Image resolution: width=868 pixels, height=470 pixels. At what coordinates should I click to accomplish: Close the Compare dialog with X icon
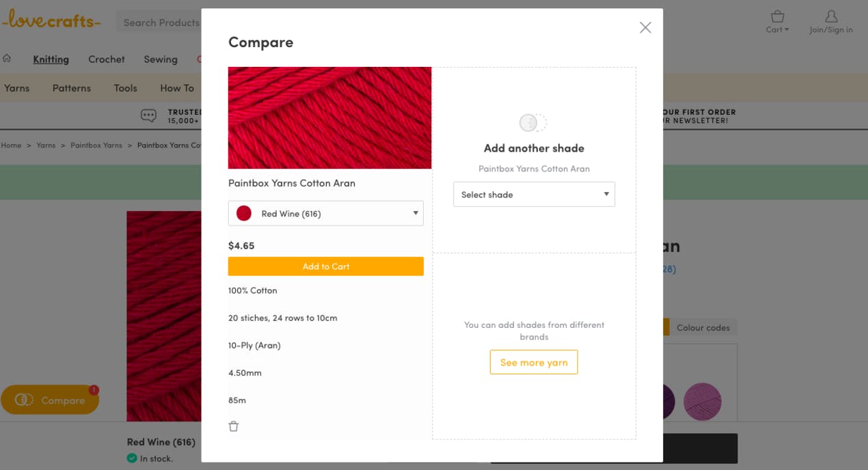point(645,27)
